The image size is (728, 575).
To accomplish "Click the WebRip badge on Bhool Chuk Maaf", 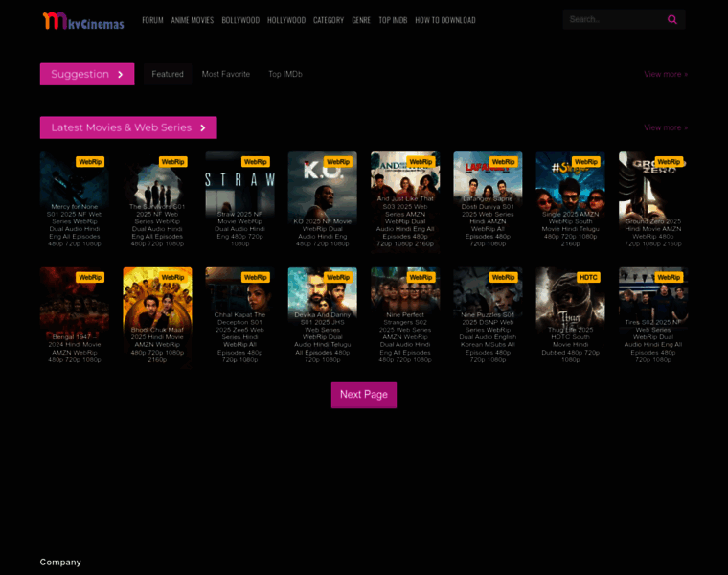I will (x=172, y=277).
